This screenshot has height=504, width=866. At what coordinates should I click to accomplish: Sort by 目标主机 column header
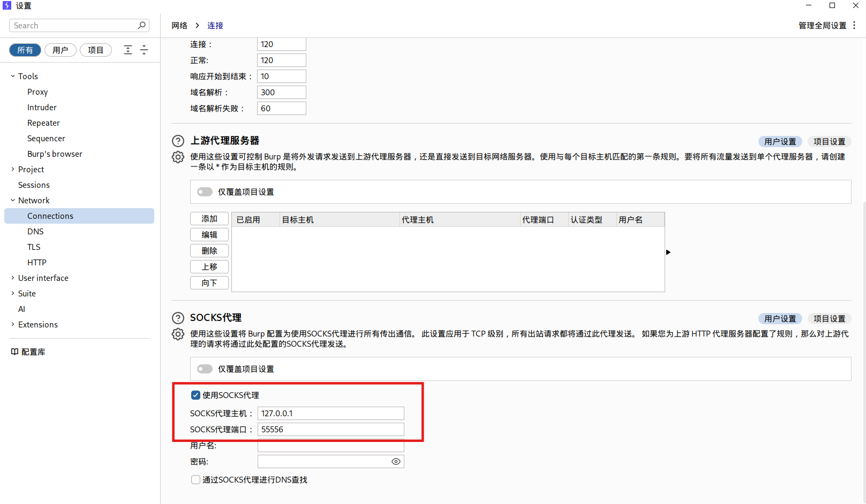[340, 220]
